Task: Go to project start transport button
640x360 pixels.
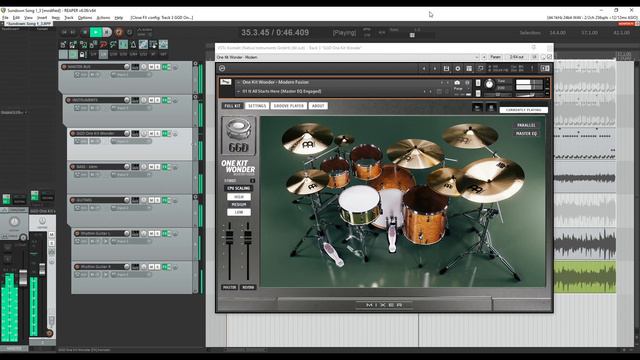Action: pyautogui.click(x=64, y=32)
